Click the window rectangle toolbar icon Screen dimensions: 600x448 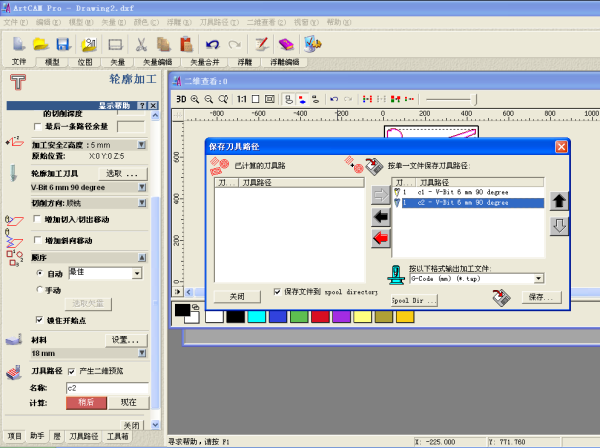pos(115,44)
